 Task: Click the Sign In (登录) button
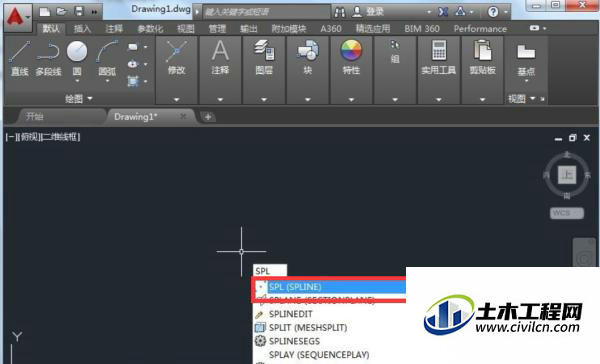[368, 12]
